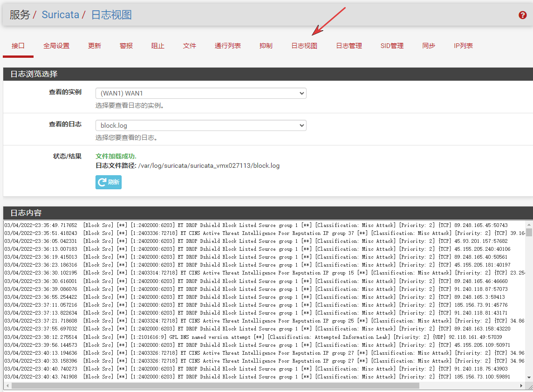Switch to the 接口 tab
533x392 pixels.
tap(18, 46)
